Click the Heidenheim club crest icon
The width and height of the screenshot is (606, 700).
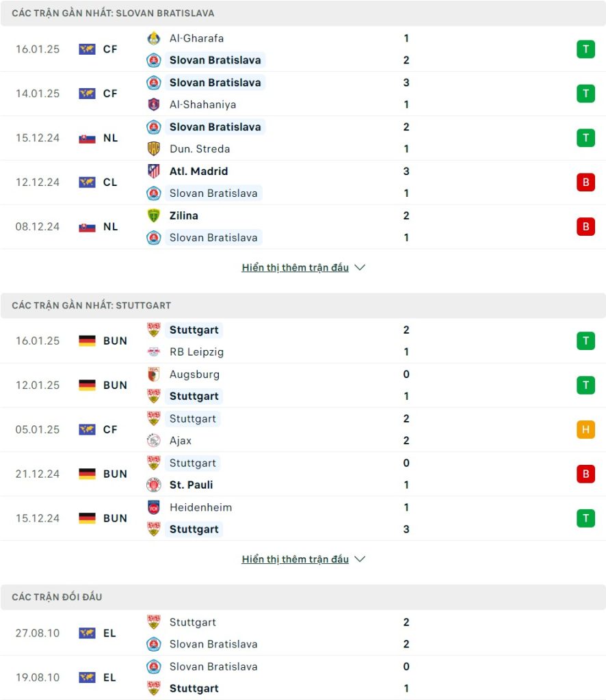click(154, 508)
